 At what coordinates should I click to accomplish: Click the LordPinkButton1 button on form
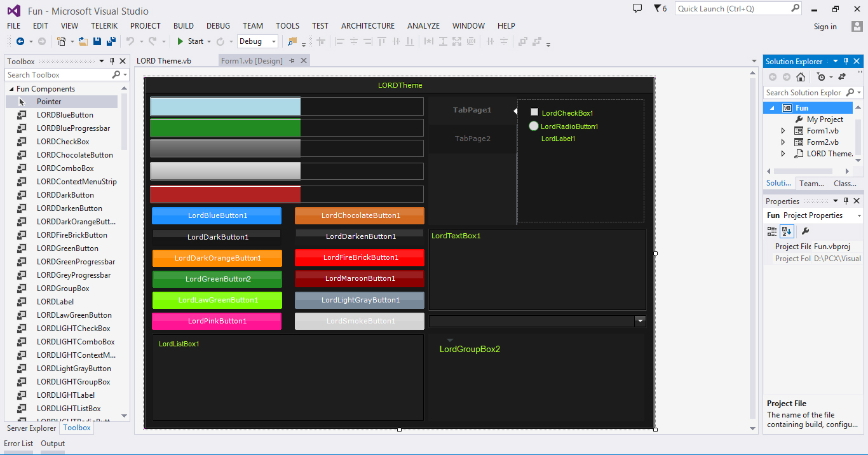[x=217, y=321]
